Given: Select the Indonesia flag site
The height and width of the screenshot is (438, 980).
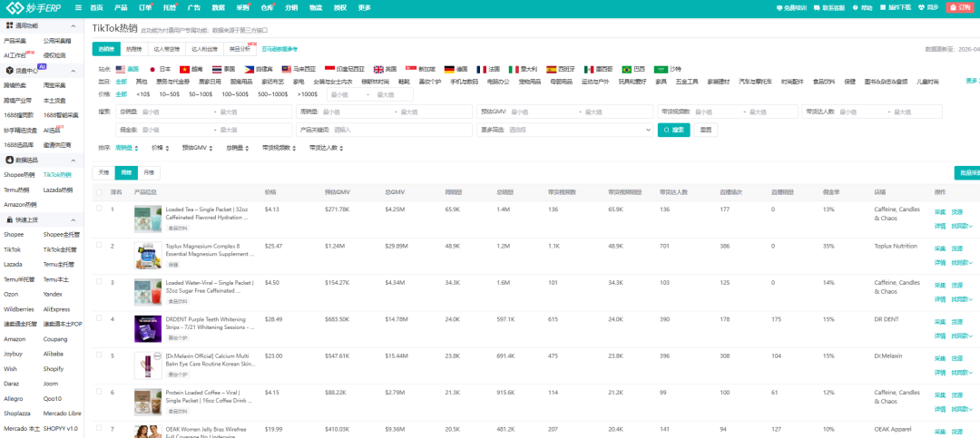Looking at the screenshot, I should tap(330, 69).
